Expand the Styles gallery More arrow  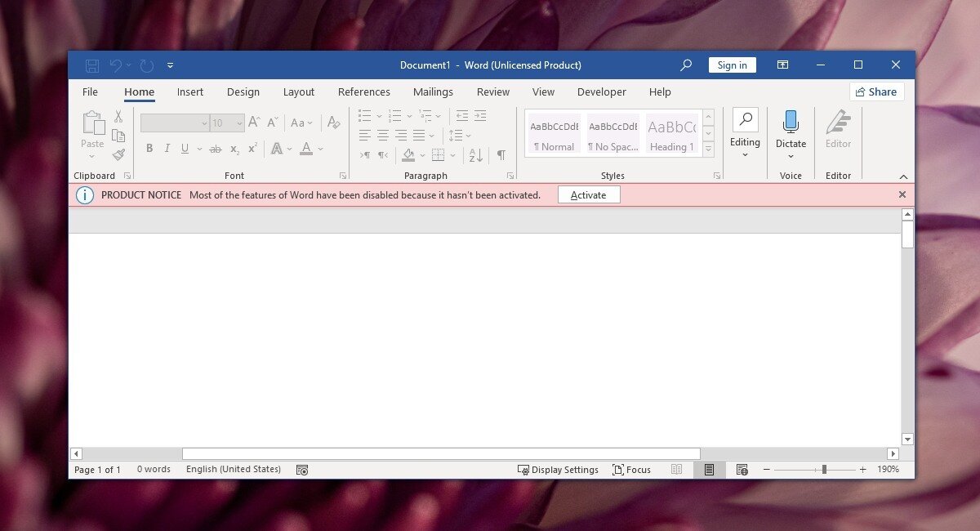pyautogui.click(x=708, y=149)
